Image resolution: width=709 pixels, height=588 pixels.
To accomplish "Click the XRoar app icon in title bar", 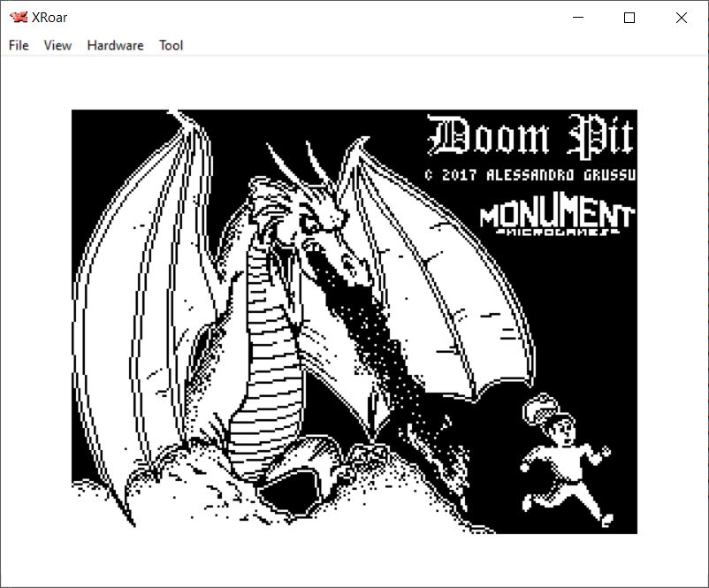I will [18, 18].
